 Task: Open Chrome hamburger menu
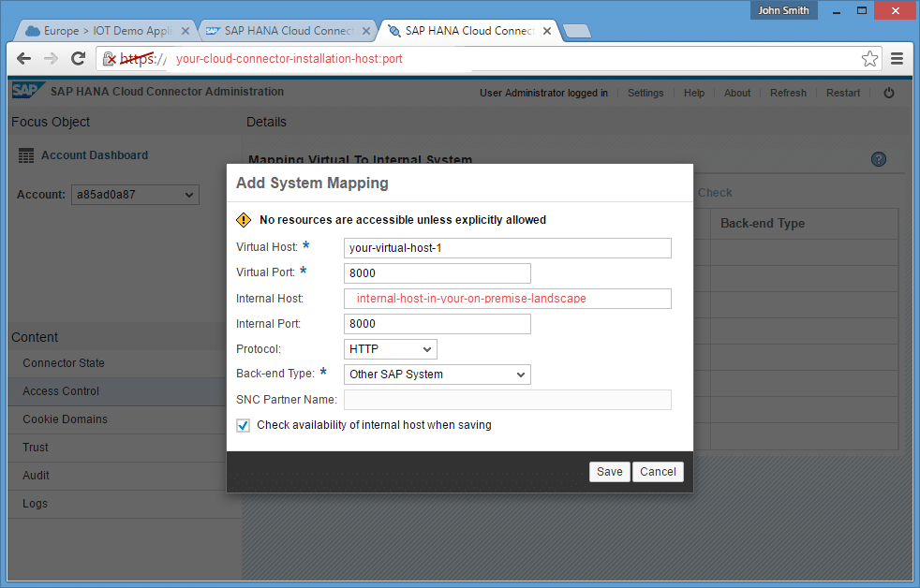click(897, 58)
